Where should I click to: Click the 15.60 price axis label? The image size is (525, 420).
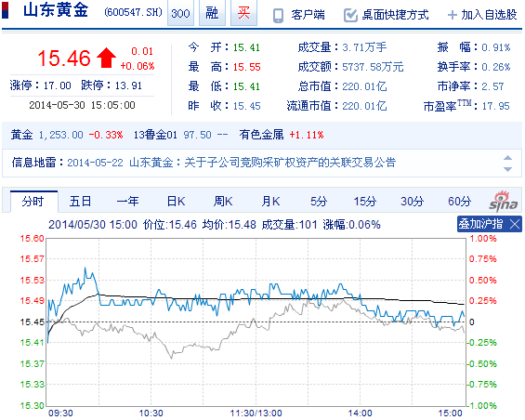coord(33,239)
